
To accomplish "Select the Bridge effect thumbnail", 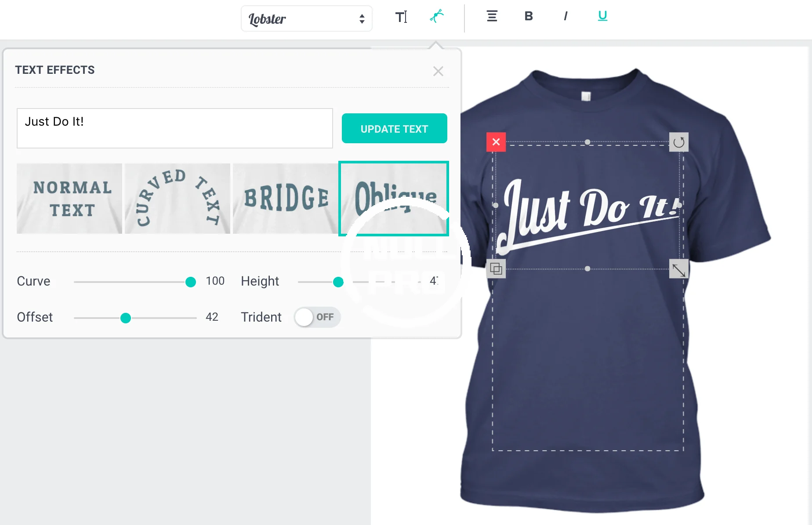I will tap(286, 199).
